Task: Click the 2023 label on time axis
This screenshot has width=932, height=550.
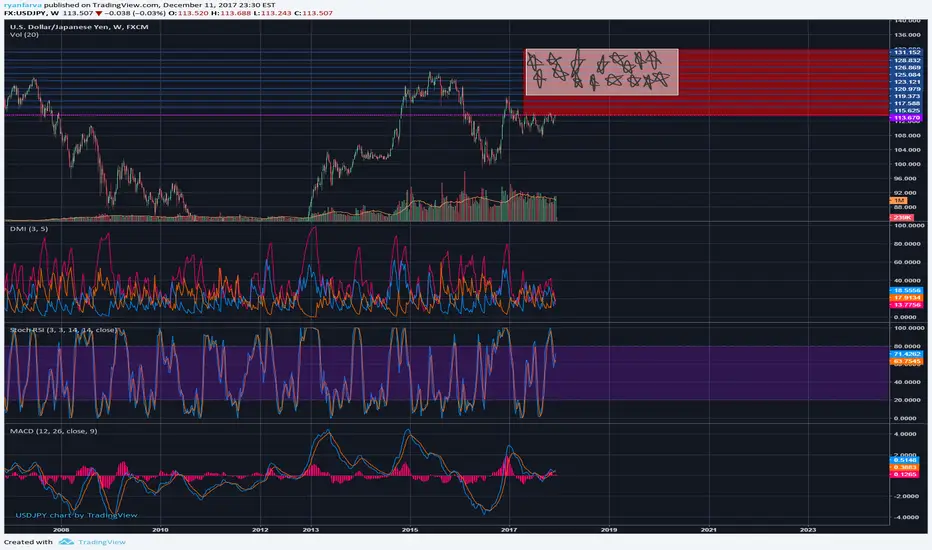Action: coord(808,529)
